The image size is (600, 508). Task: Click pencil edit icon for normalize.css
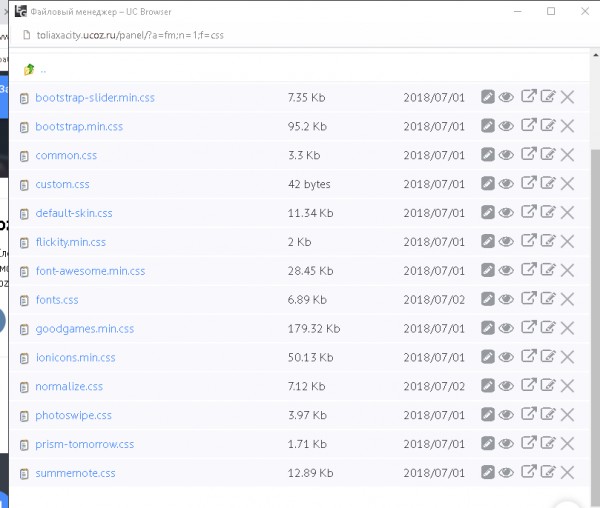(488, 386)
